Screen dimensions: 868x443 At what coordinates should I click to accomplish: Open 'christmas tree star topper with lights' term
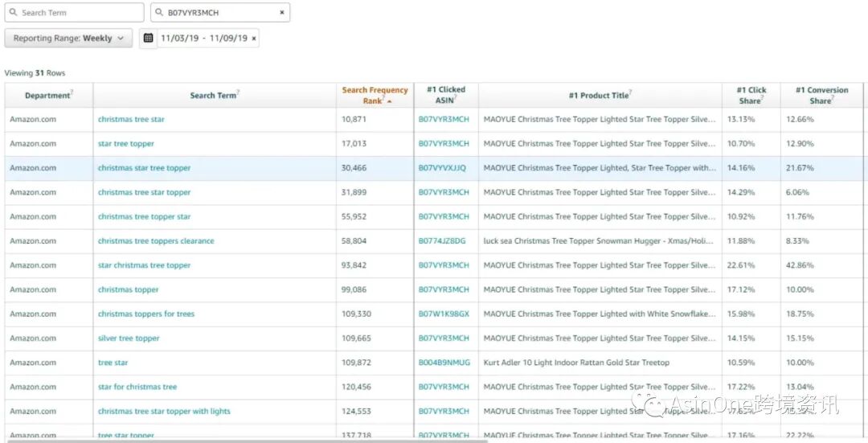(x=165, y=412)
